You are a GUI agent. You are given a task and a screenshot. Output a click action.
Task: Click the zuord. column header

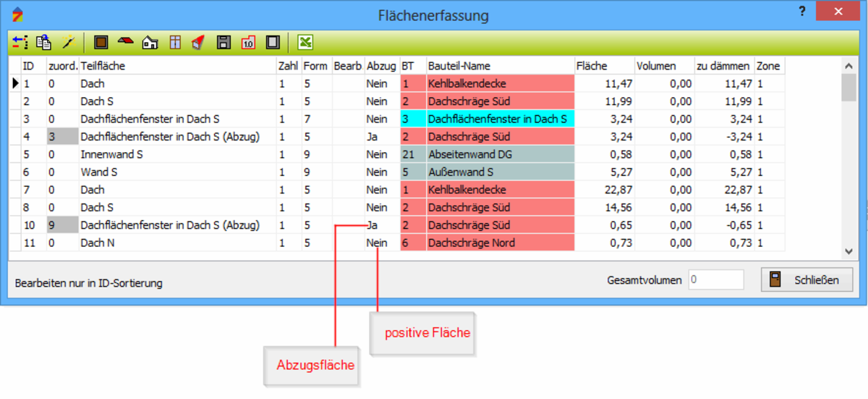[62, 66]
